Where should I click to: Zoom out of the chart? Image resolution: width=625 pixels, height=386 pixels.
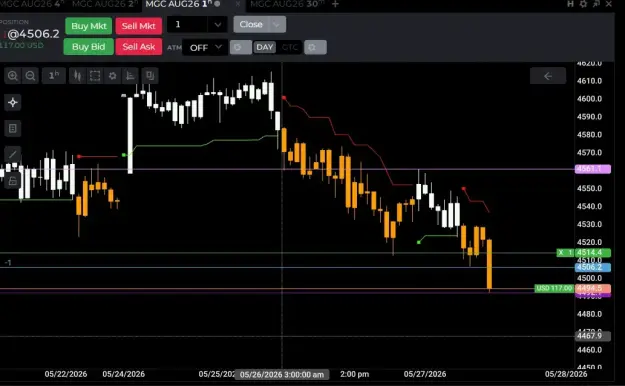30,76
